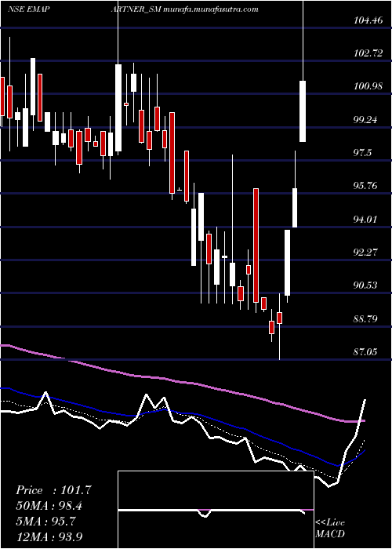Click the 12MA : 93.9 readout

(x=50, y=536)
